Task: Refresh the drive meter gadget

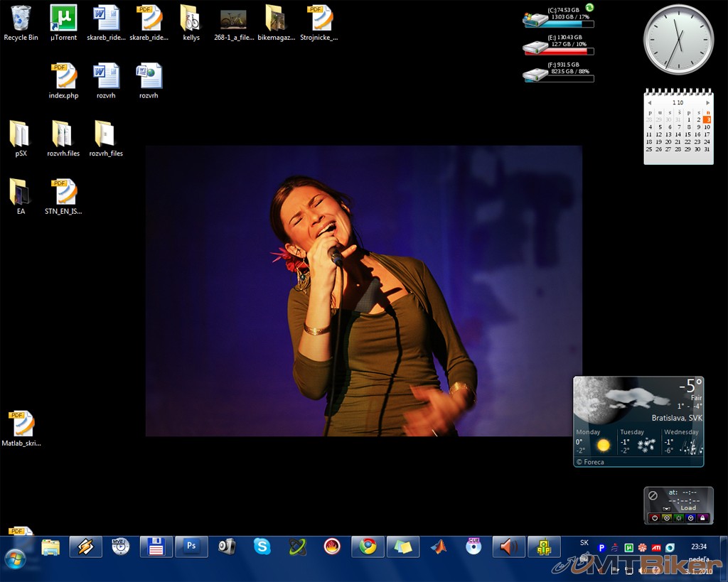Action: coord(589,7)
